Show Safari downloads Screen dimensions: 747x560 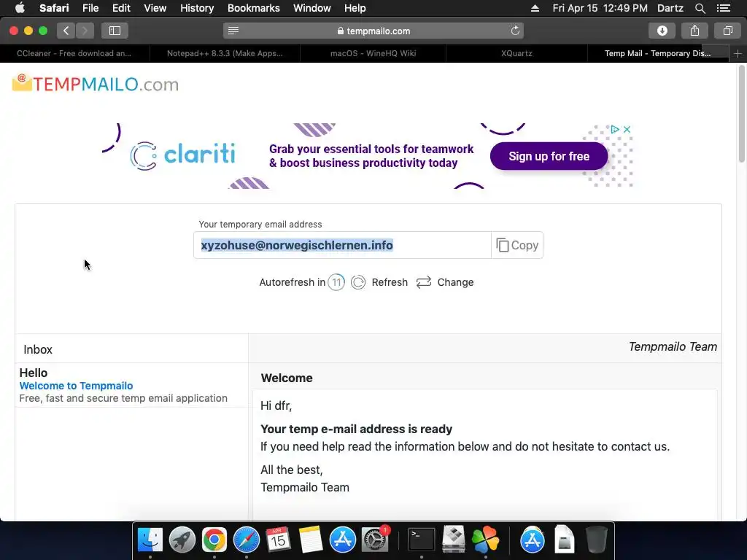[x=662, y=31]
